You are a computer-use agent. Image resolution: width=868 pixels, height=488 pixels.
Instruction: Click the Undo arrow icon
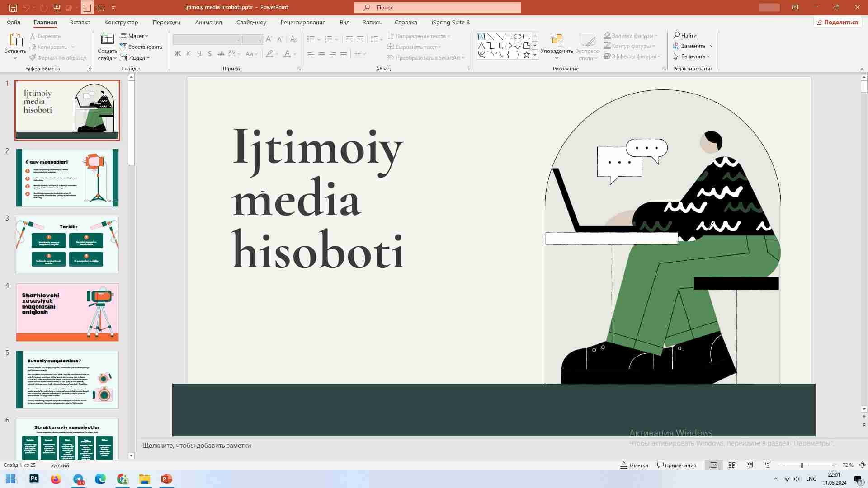coord(27,8)
